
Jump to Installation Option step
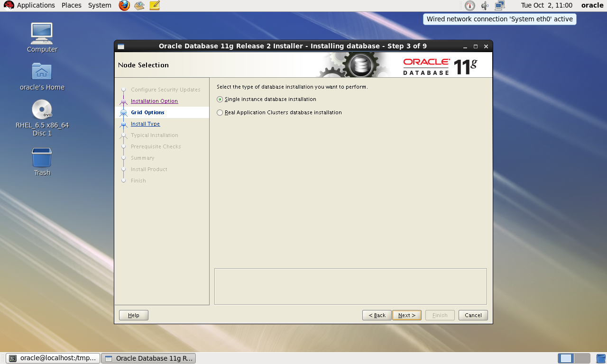[x=154, y=101]
